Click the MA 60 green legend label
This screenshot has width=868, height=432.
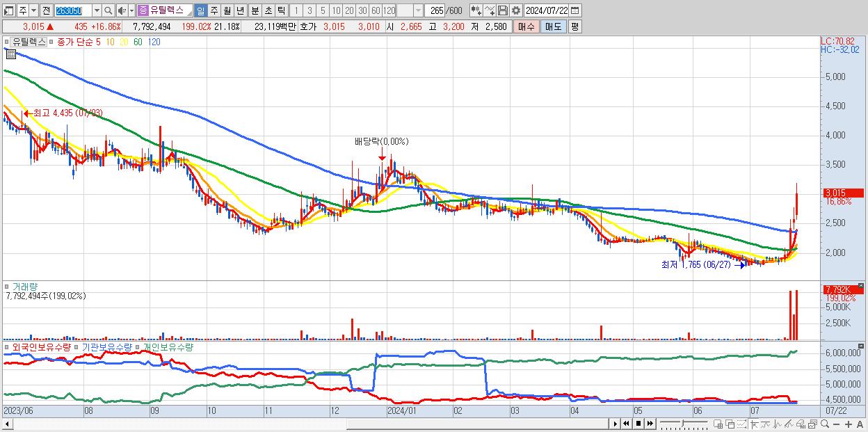[138, 42]
